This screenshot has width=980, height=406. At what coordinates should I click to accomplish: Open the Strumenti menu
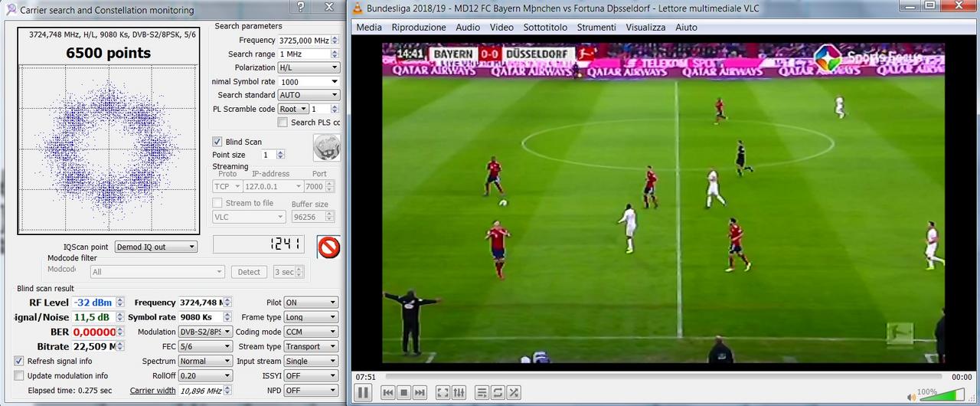click(596, 27)
